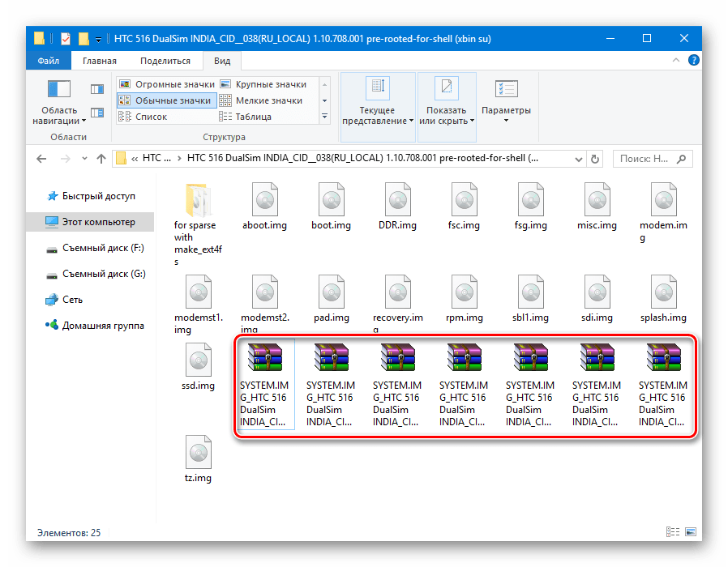This screenshot has width=728, height=567.
Task: Select the first SYSTEM.IMG archive file
Action: coord(264,385)
